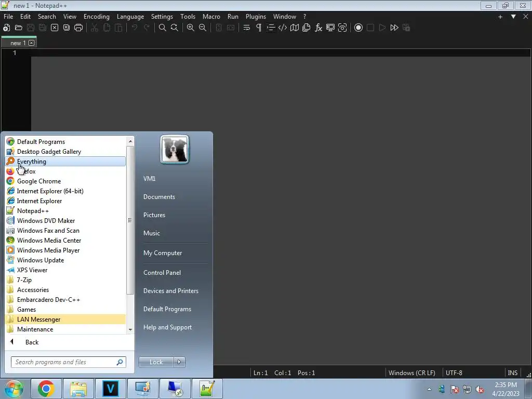Click the Replace toolbar icon
This screenshot has height=399, width=532.
coord(175,28)
